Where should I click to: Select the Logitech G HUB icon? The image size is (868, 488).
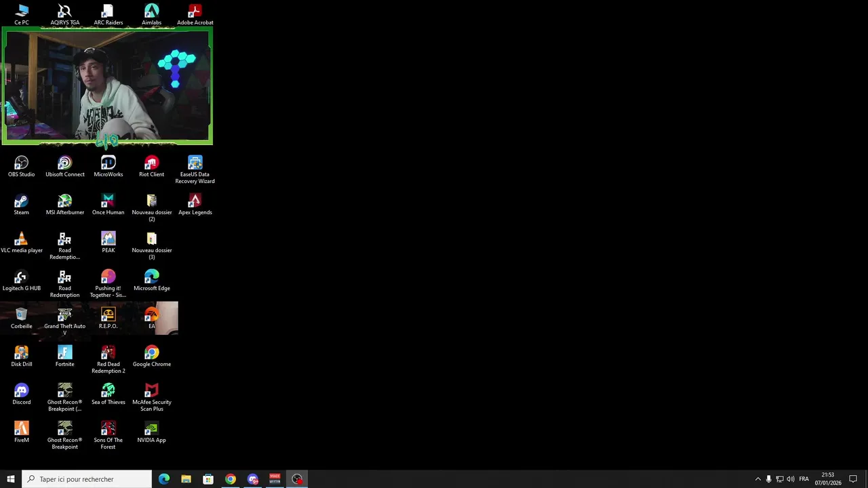(x=22, y=281)
